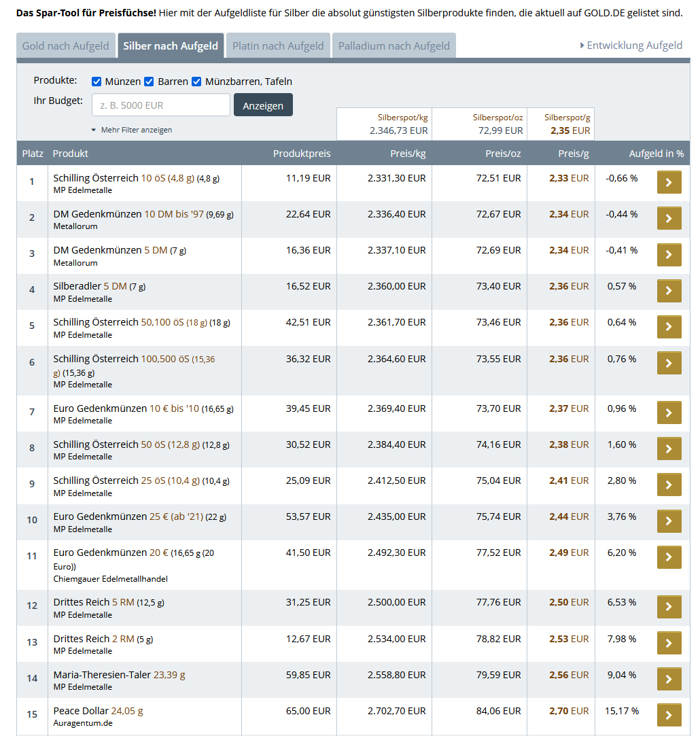Image resolution: width=700 pixels, height=736 pixels.
Task: Click the Preis/kg column header
Action: pyautogui.click(x=408, y=154)
